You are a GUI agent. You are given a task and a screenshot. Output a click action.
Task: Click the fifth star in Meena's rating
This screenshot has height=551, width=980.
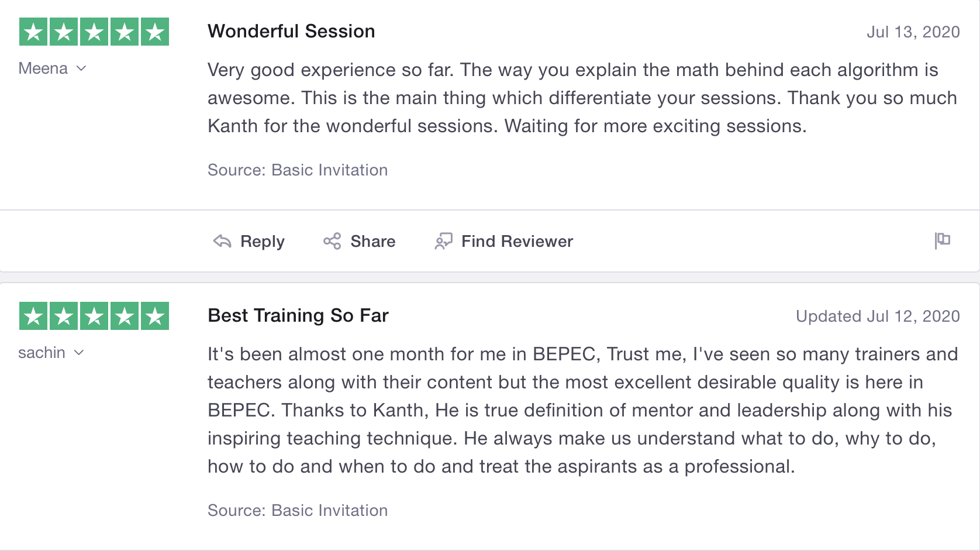[155, 32]
